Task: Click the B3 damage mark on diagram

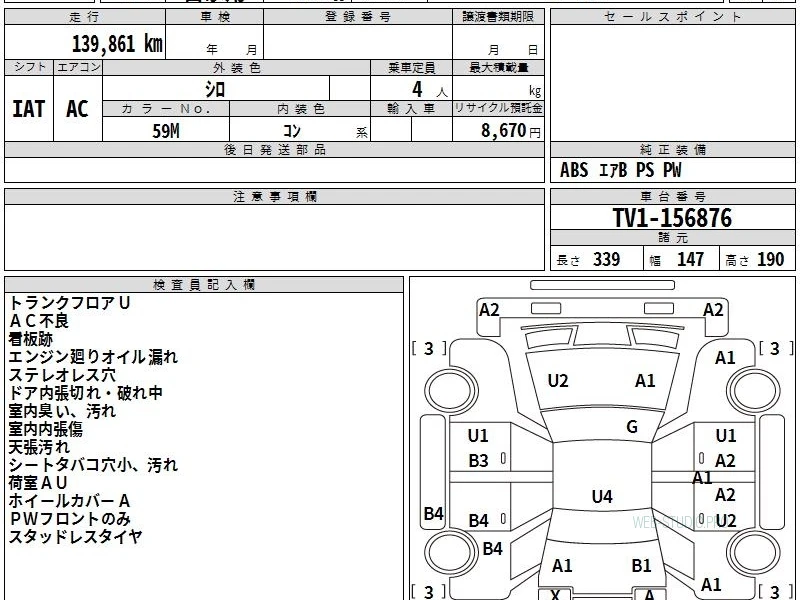Action: pyautogui.click(x=479, y=461)
